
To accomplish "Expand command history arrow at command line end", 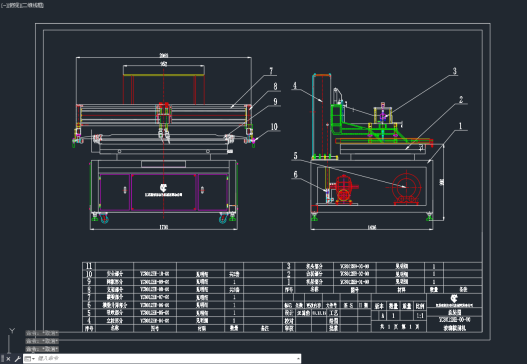I will pyautogui.click(x=298, y=359).
